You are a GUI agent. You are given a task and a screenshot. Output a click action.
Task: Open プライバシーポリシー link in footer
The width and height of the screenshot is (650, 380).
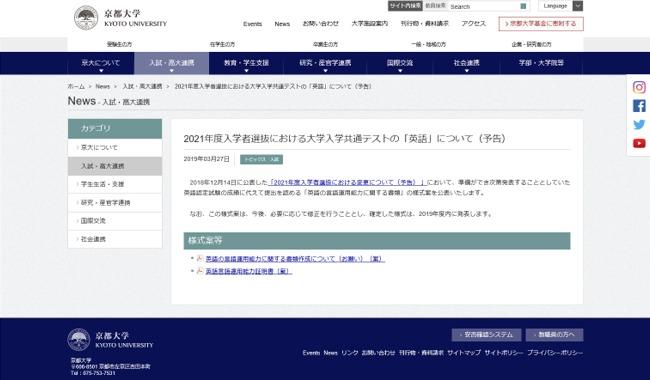click(555, 353)
